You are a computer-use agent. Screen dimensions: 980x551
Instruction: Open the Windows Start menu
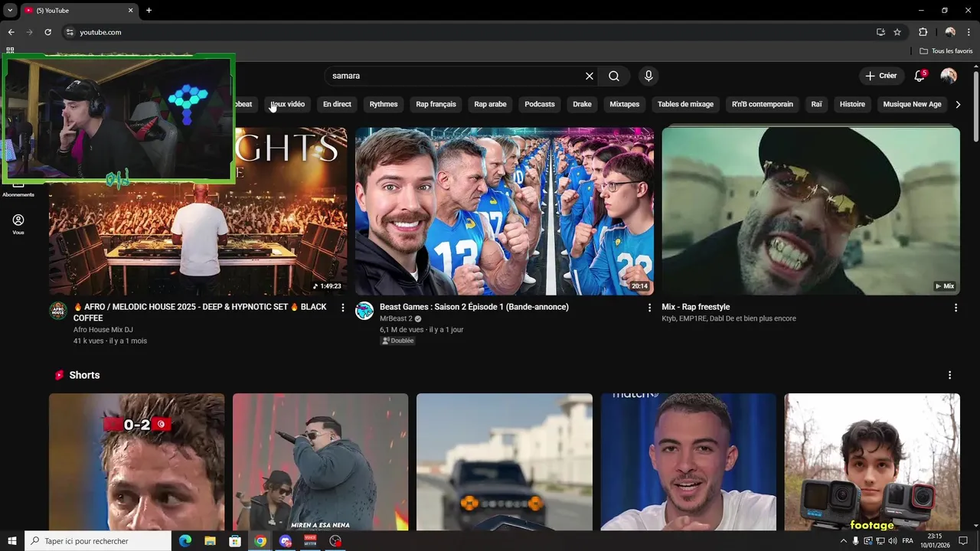tap(11, 541)
